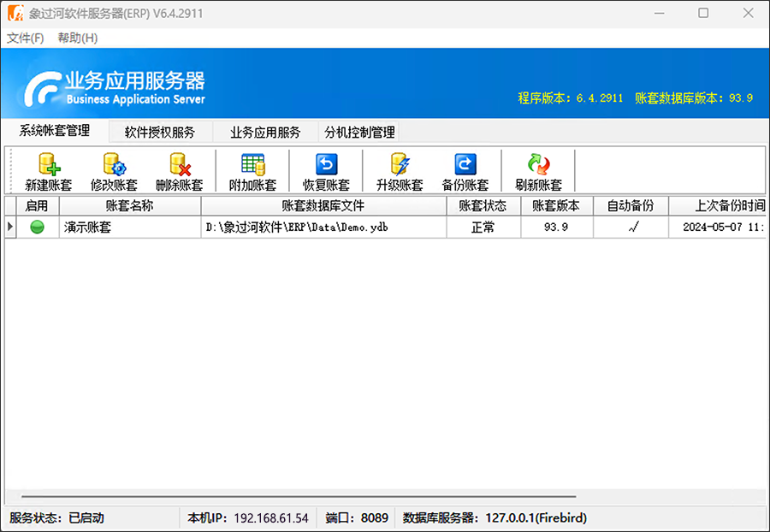The height and width of the screenshot is (532, 770).
Task: Toggle the 自动备份 checkmark for 演示账套
Action: click(634, 227)
